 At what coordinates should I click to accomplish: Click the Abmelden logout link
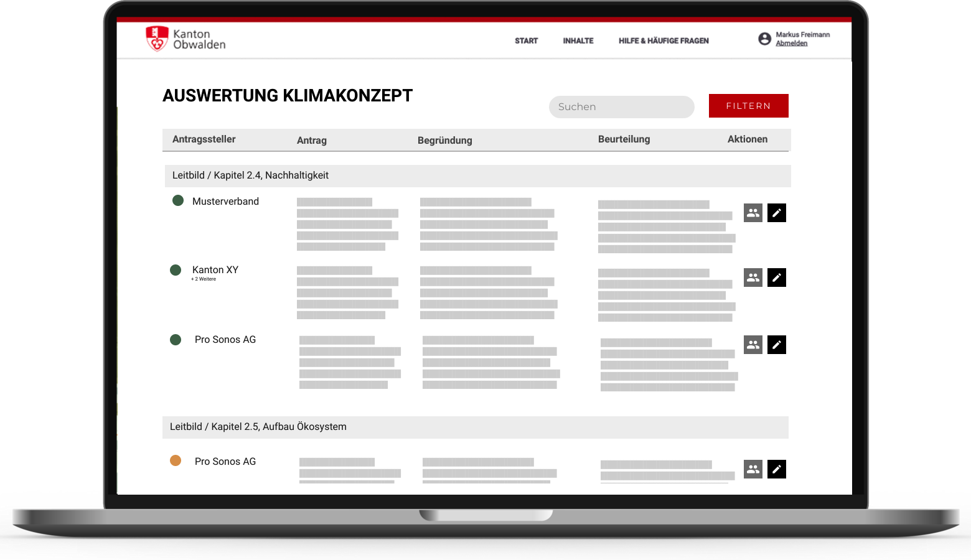pos(791,42)
